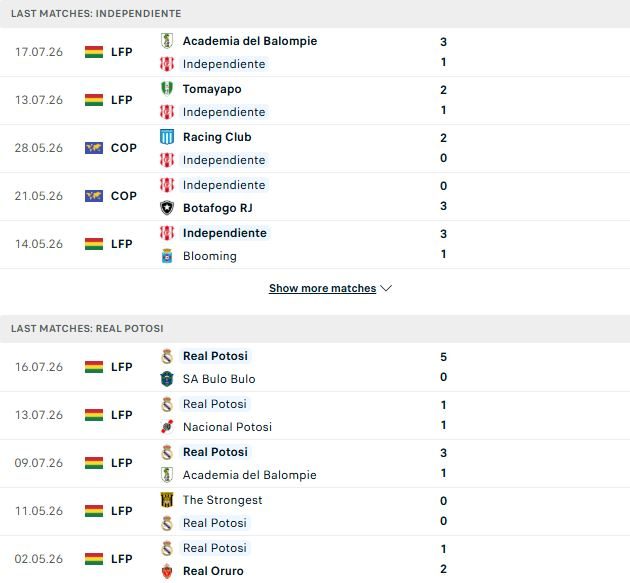Click the Botafogo RJ crest icon

(167, 208)
